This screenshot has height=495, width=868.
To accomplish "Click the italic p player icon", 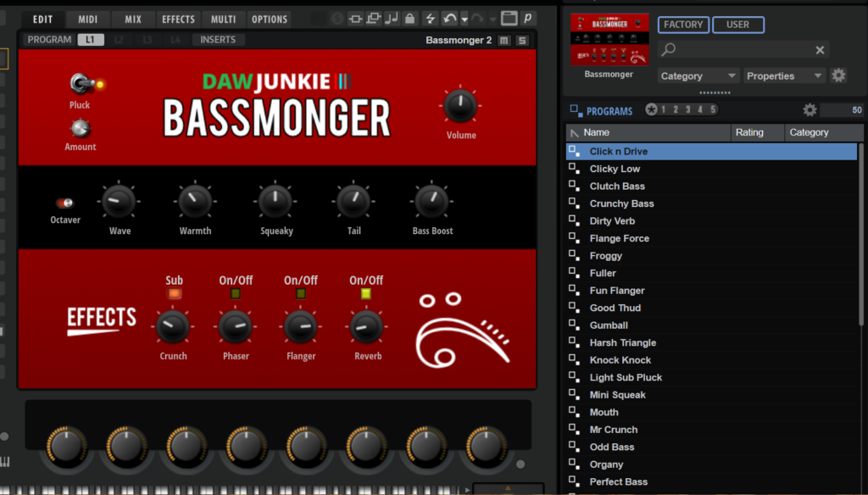I will 527,19.
